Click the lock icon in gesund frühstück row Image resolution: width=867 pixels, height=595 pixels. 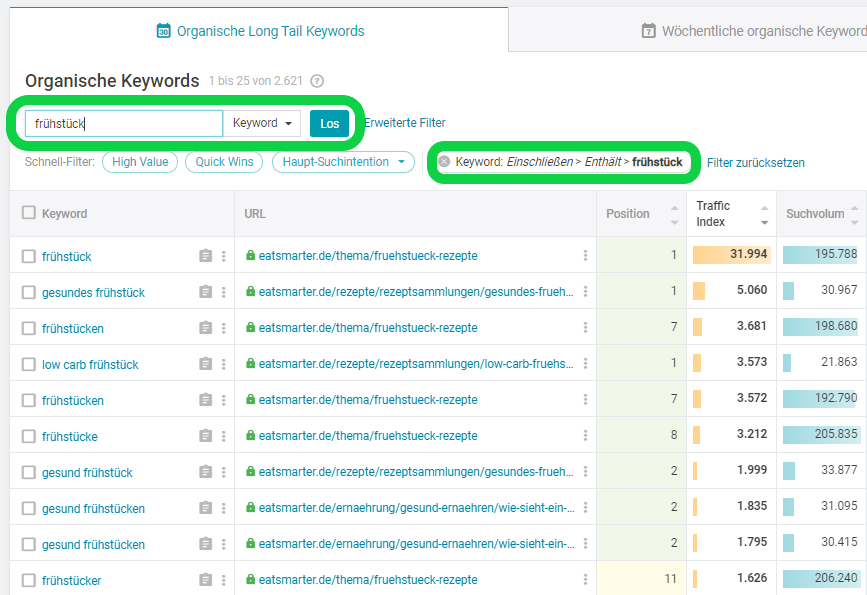click(250, 471)
